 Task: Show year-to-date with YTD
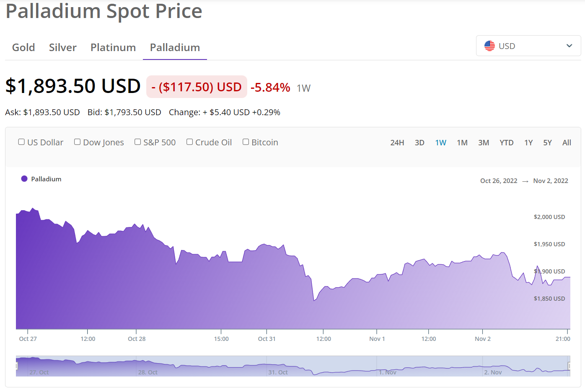coord(507,142)
